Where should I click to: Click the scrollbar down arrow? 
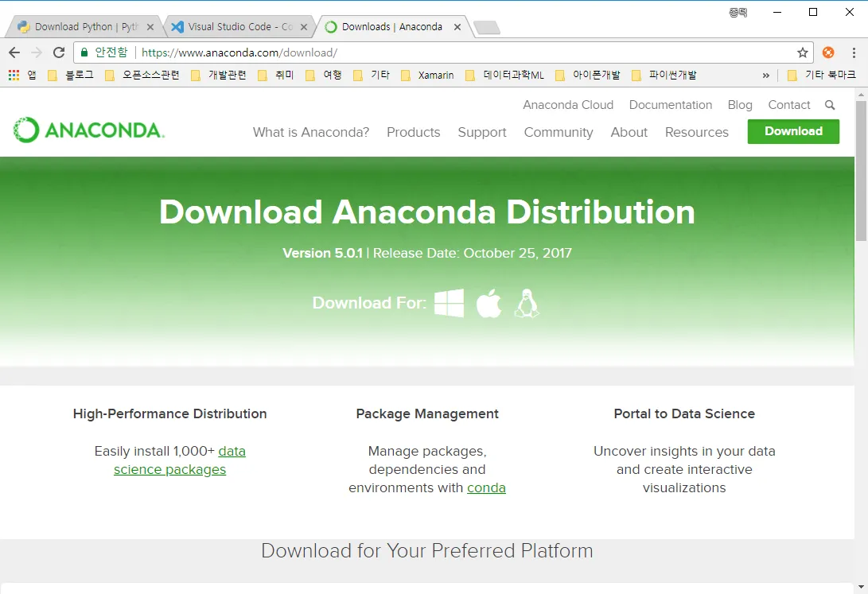[x=861, y=587]
